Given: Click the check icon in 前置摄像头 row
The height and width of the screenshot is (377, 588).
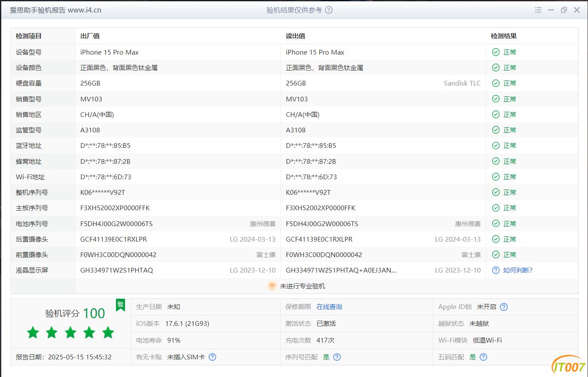Looking at the screenshot, I should [496, 255].
